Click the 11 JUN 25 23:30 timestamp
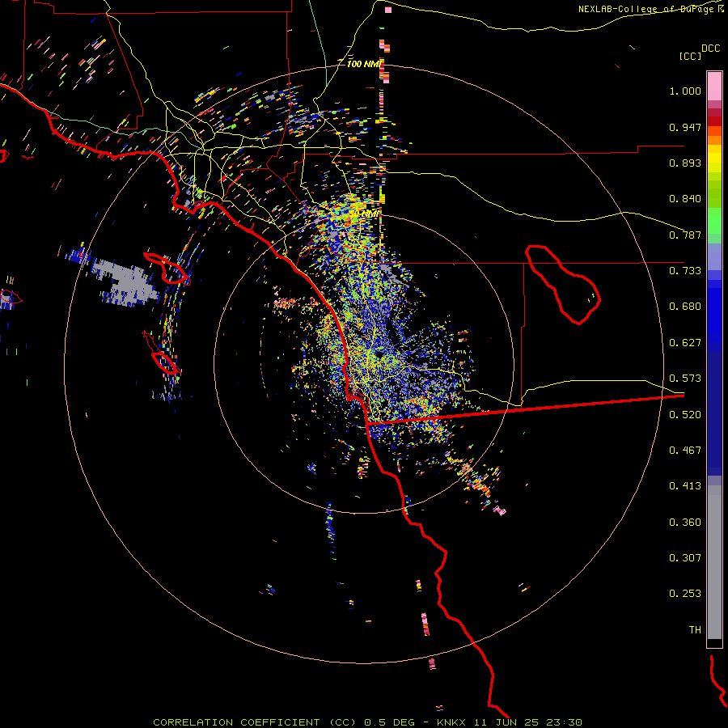This screenshot has height=728, width=728. (x=527, y=722)
